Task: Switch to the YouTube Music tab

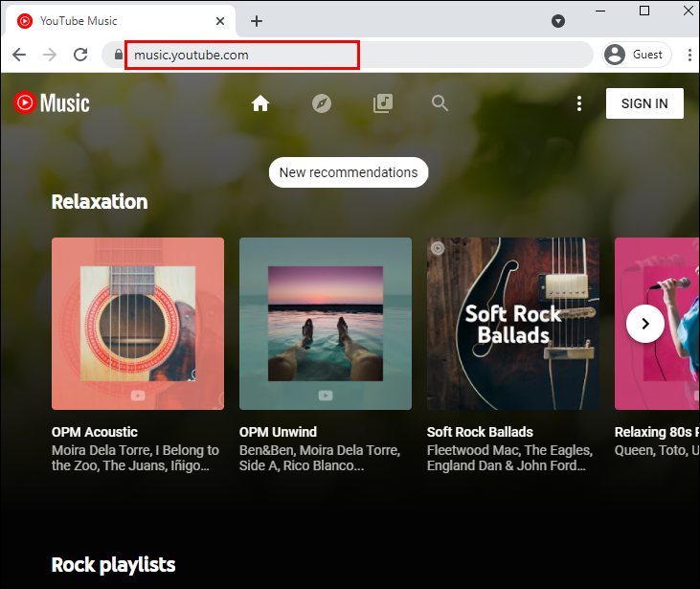Action: 120,21
